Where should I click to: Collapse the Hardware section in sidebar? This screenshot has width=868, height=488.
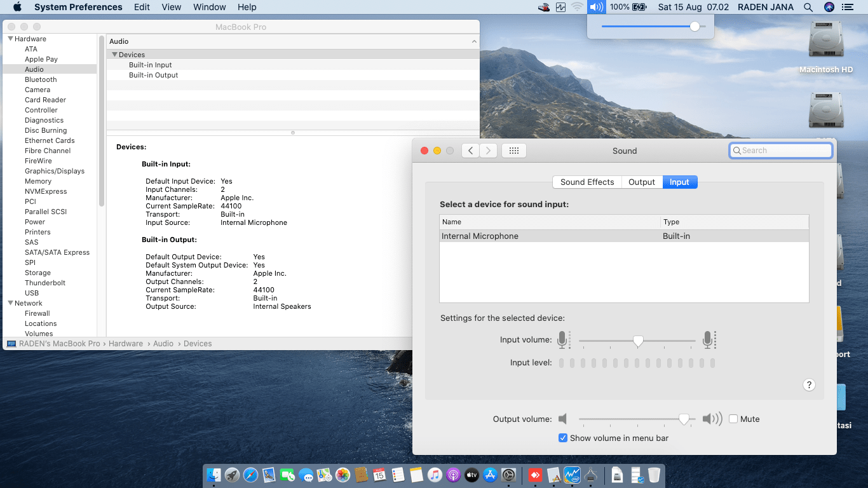click(x=10, y=39)
